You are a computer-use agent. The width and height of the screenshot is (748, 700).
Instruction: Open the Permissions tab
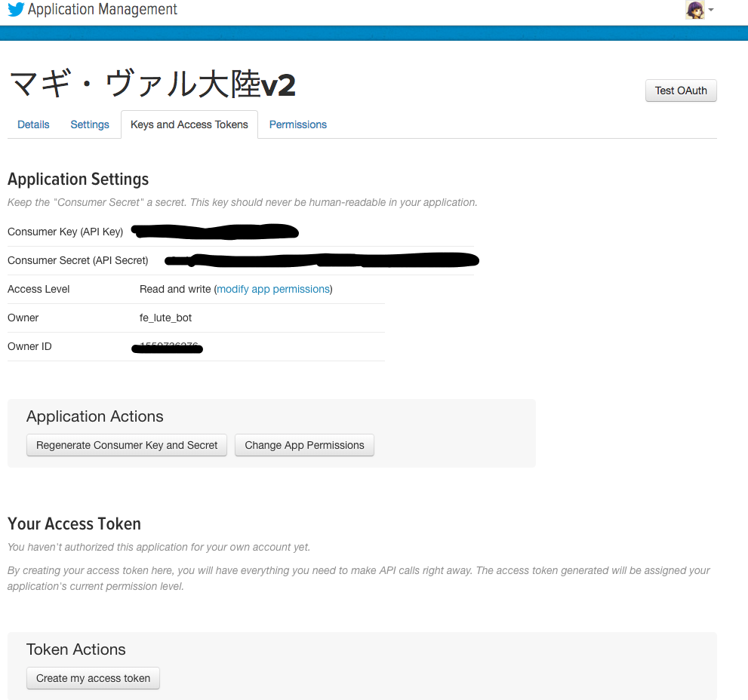point(297,124)
